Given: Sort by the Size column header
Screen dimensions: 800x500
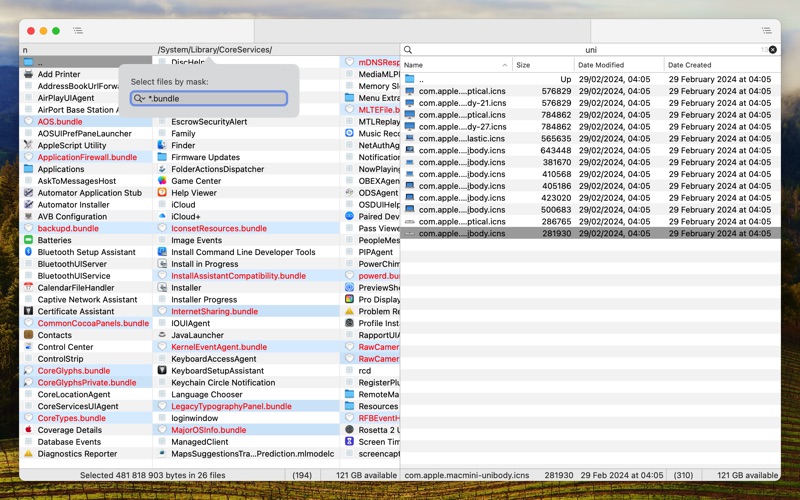Looking at the screenshot, I should (x=543, y=65).
